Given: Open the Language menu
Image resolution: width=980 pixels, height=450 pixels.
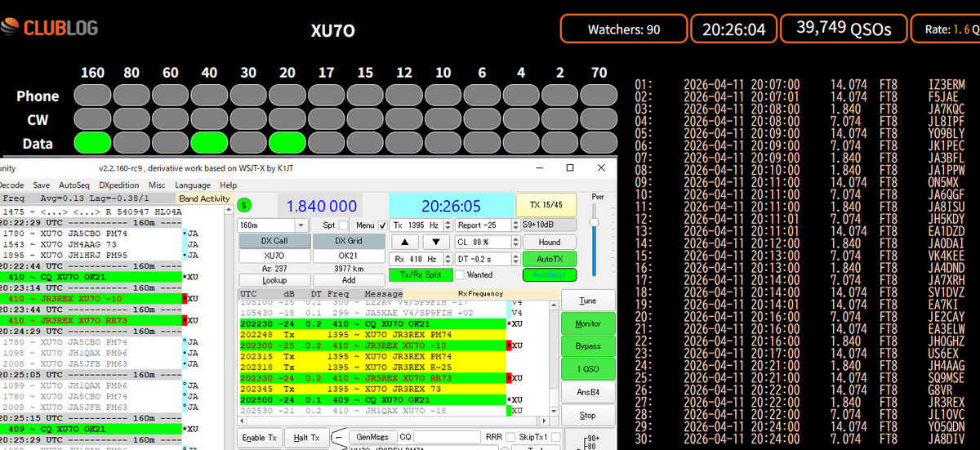Looking at the screenshot, I should tap(193, 185).
